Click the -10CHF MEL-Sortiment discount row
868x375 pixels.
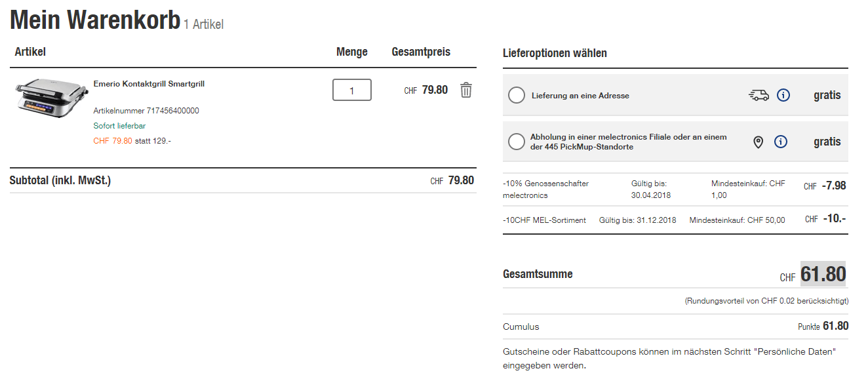(544, 220)
